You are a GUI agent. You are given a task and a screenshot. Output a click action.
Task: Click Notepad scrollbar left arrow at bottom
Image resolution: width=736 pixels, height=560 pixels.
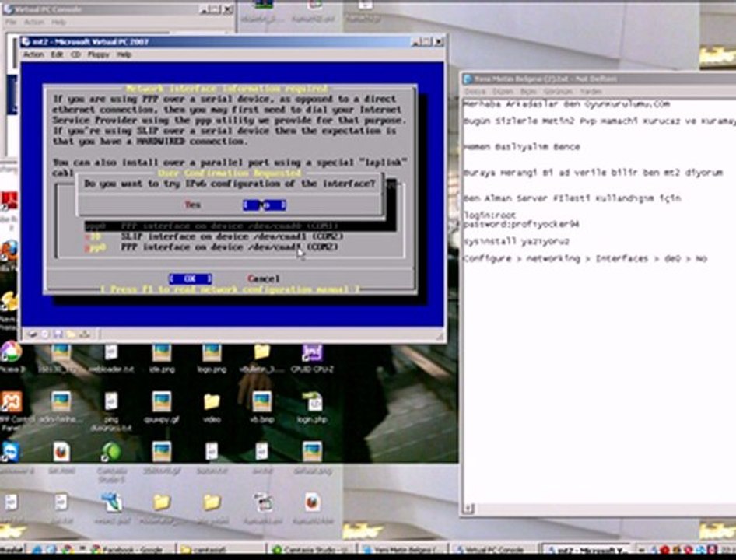468,509
